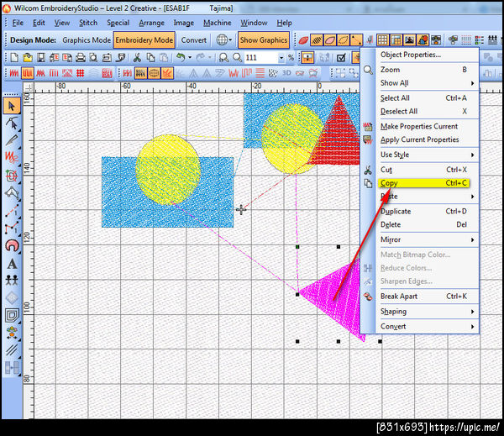The image size is (504, 436).
Task: Save the design with floppy icon
Action: pos(41,58)
